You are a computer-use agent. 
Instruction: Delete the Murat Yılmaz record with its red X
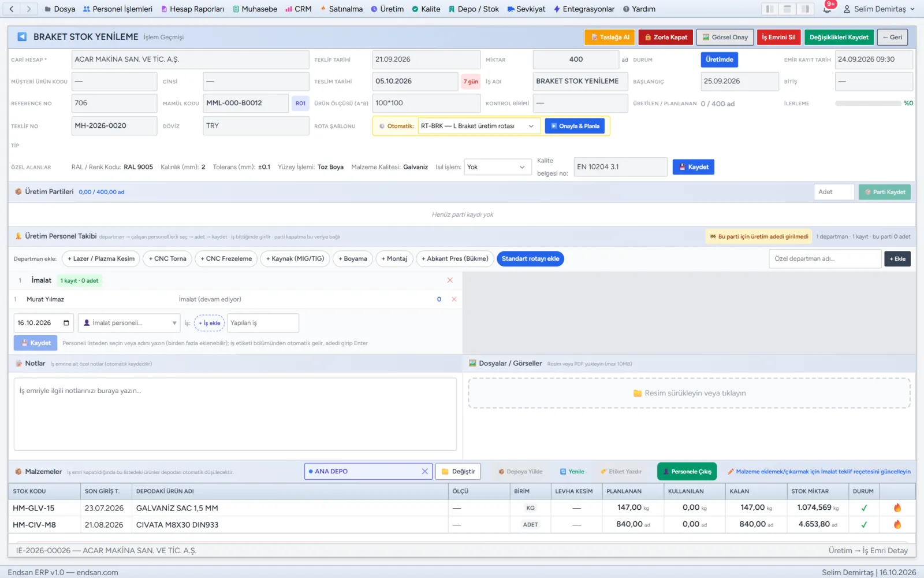[x=454, y=299]
